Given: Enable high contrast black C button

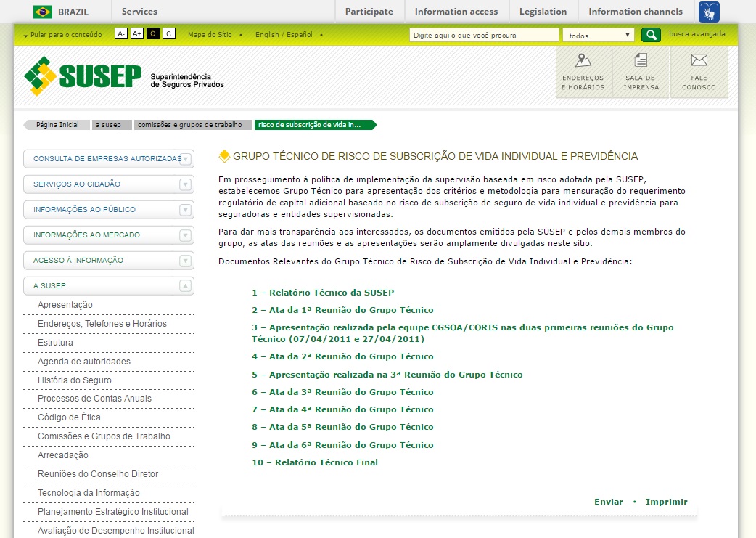Looking at the screenshot, I should click(x=153, y=34).
